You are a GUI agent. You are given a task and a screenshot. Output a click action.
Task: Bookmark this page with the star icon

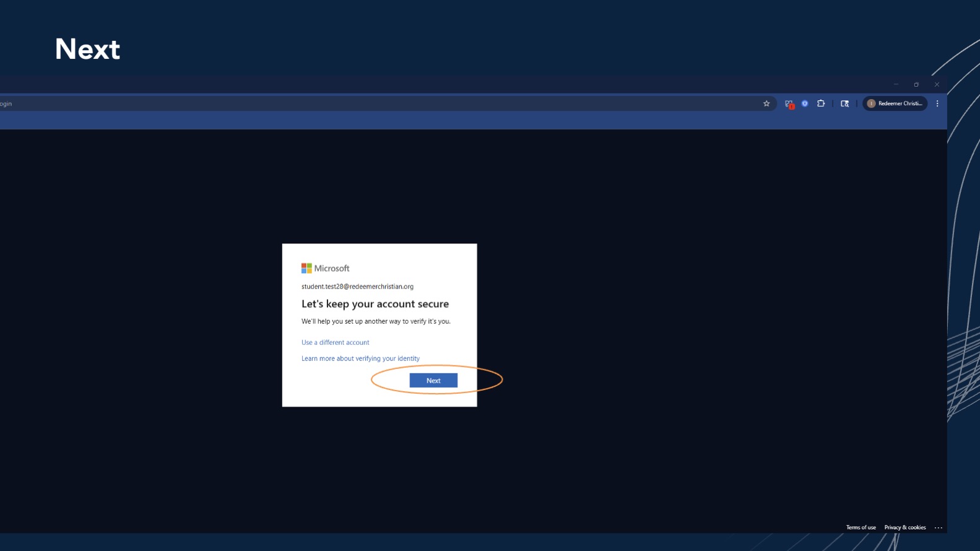(766, 103)
